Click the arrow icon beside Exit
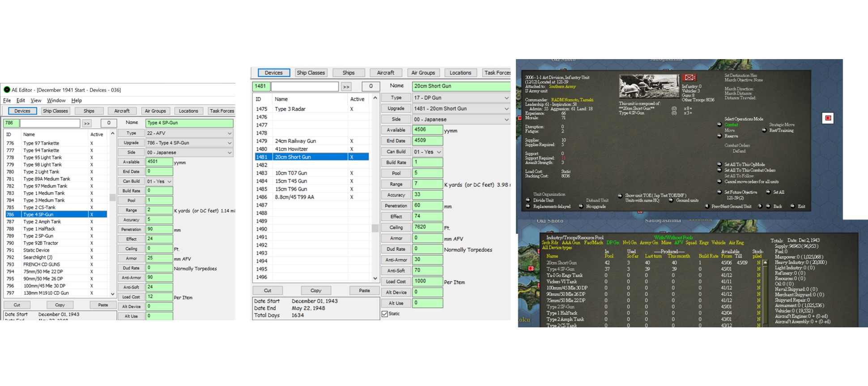Screen dimensions: 868x386 point(792,206)
